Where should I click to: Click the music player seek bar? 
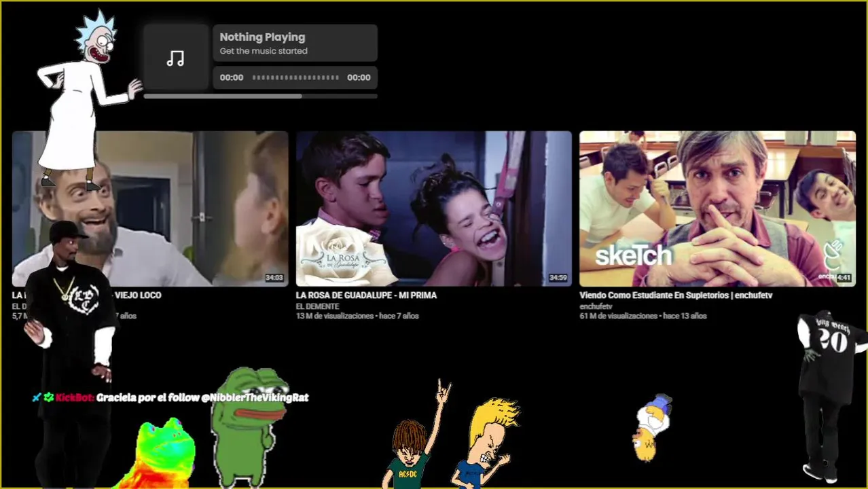tap(295, 77)
